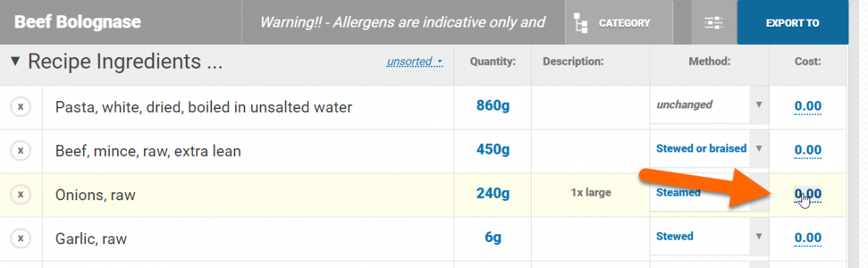Edit the 450g beef quantity

(493, 150)
